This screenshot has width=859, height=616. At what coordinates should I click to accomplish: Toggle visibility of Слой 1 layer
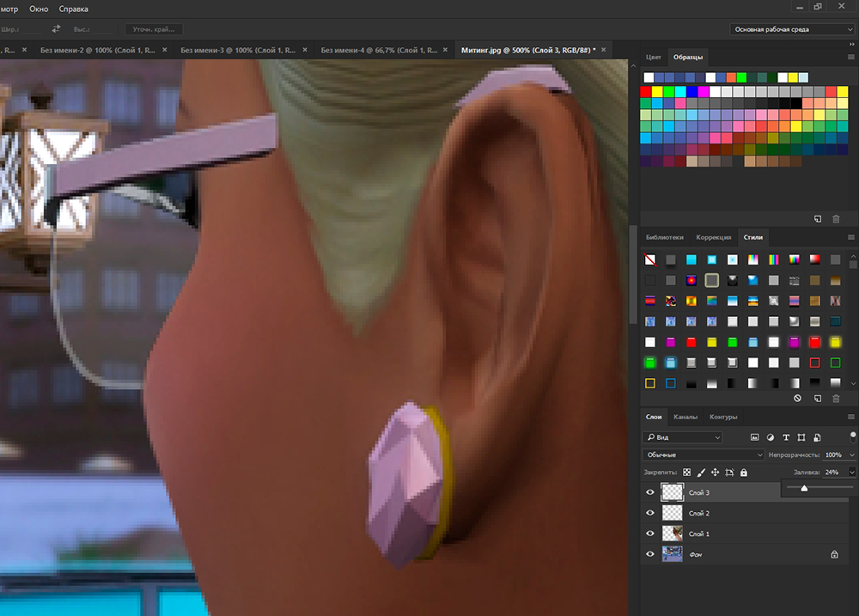click(x=650, y=534)
